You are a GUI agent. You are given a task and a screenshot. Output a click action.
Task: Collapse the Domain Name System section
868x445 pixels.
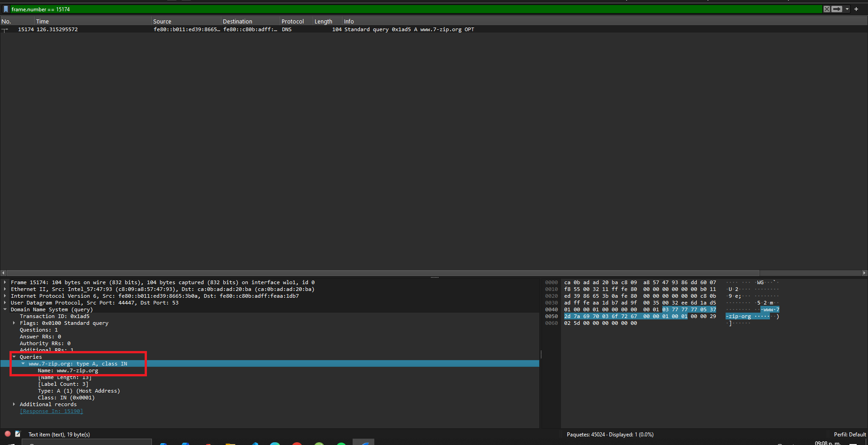(x=5, y=309)
